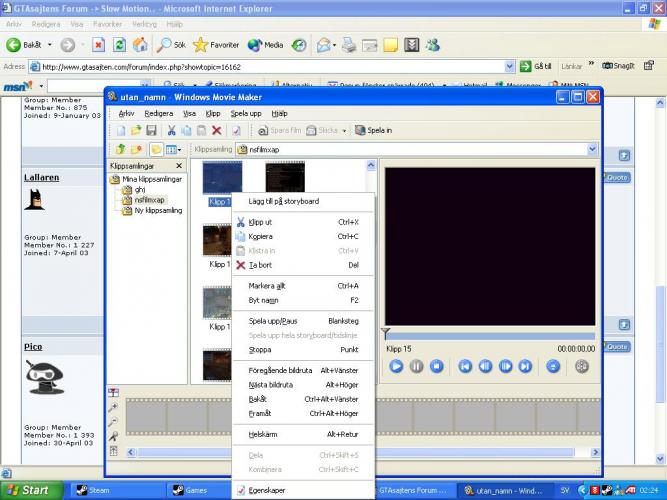Click Internet Explorer Refresh icon
This screenshot has width=667, height=500.
(x=119, y=45)
